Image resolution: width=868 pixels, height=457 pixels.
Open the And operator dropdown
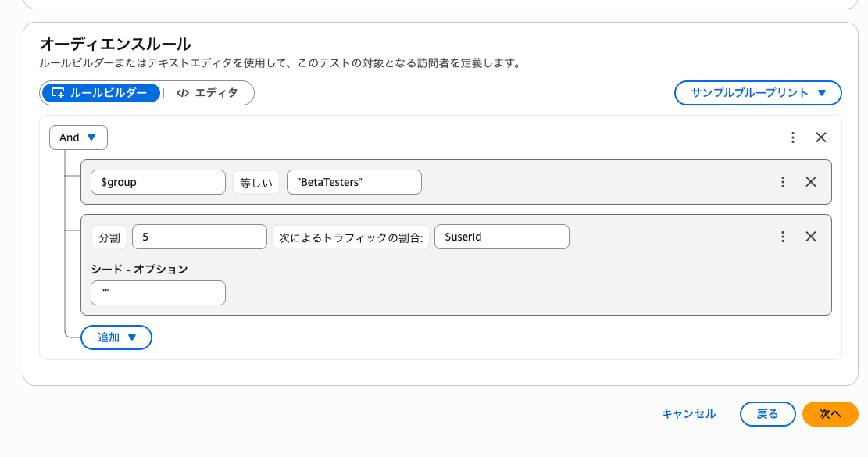pyautogui.click(x=78, y=137)
